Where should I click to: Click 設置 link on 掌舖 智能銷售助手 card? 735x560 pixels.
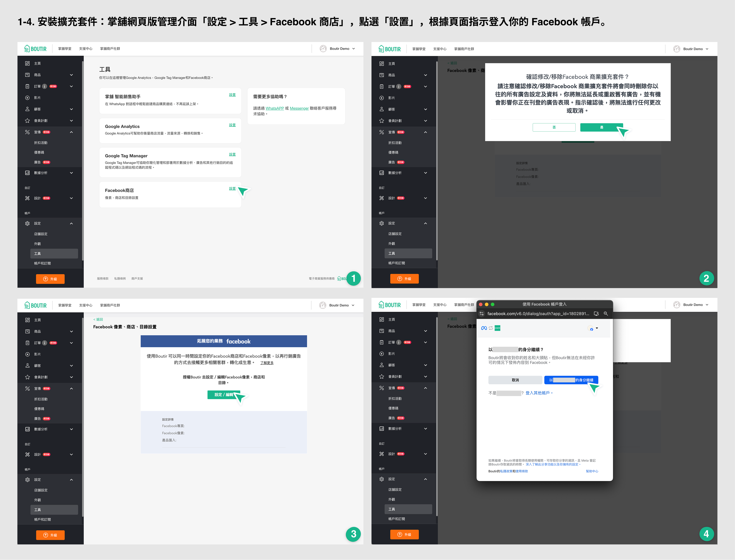tap(232, 95)
